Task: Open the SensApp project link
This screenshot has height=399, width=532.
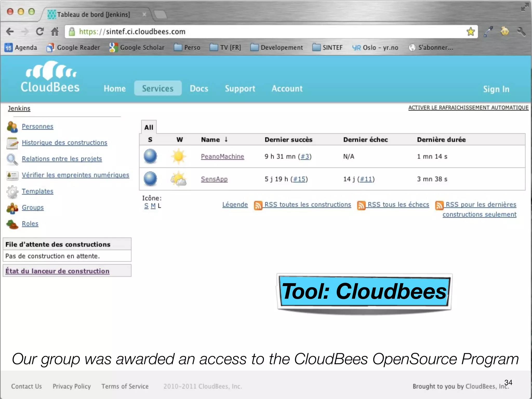Action: tap(214, 179)
